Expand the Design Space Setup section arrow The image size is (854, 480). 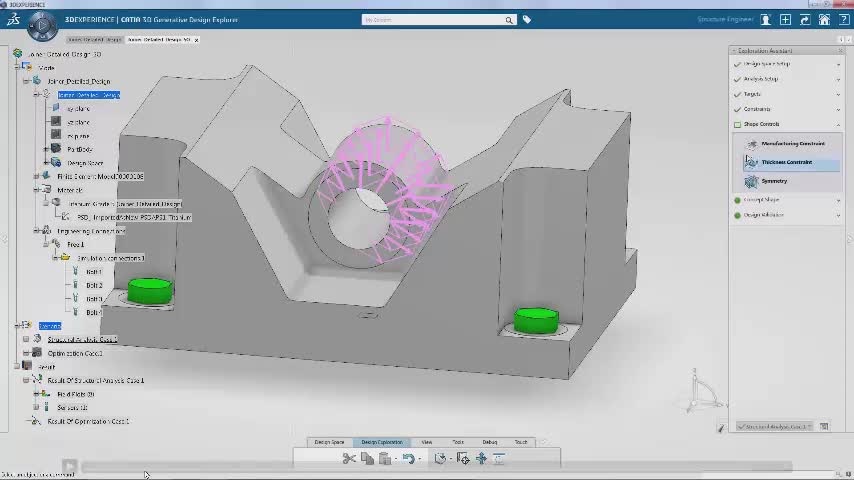(838, 64)
